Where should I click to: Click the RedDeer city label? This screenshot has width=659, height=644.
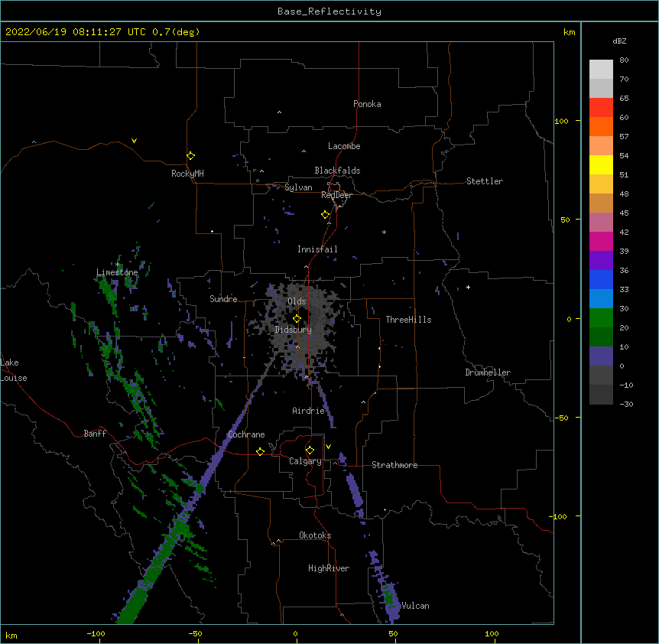point(336,195)
